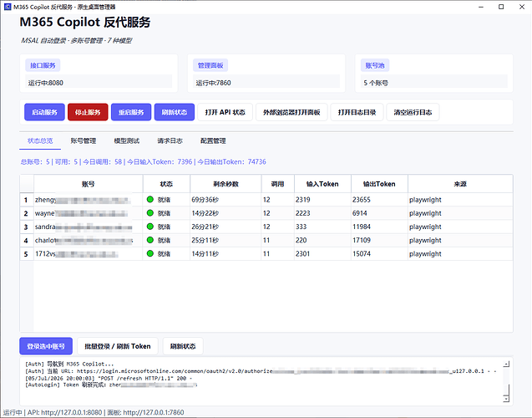This screenshot has width=532, height=418.
Task: Stop the service with the red 停止服务 button
Action: tap(88, 112)
